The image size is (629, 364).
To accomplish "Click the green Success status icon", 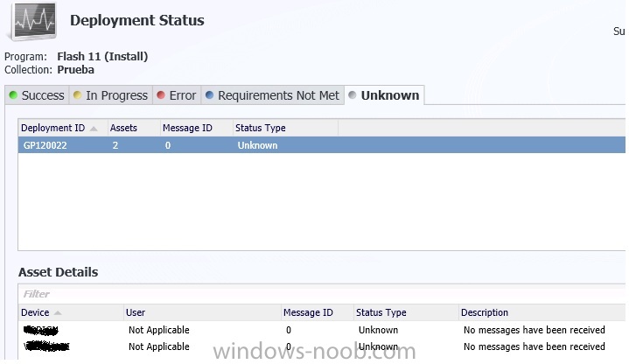I will click(13, 95).
